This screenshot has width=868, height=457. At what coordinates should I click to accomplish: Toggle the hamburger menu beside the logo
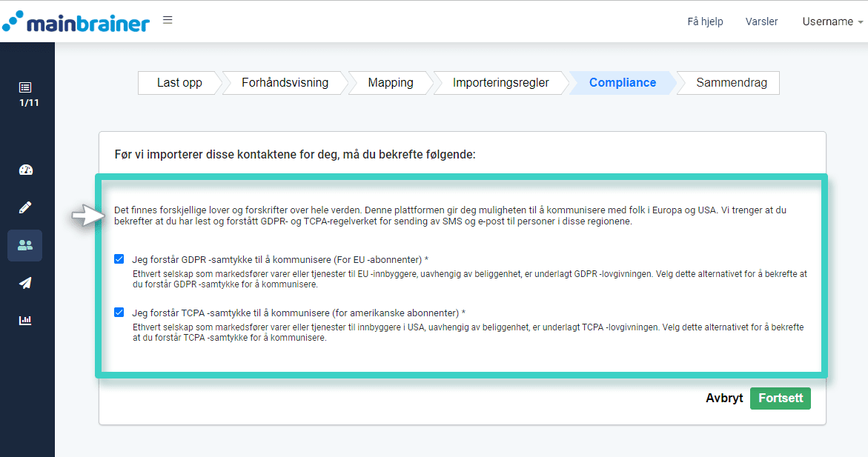(168, 20)
